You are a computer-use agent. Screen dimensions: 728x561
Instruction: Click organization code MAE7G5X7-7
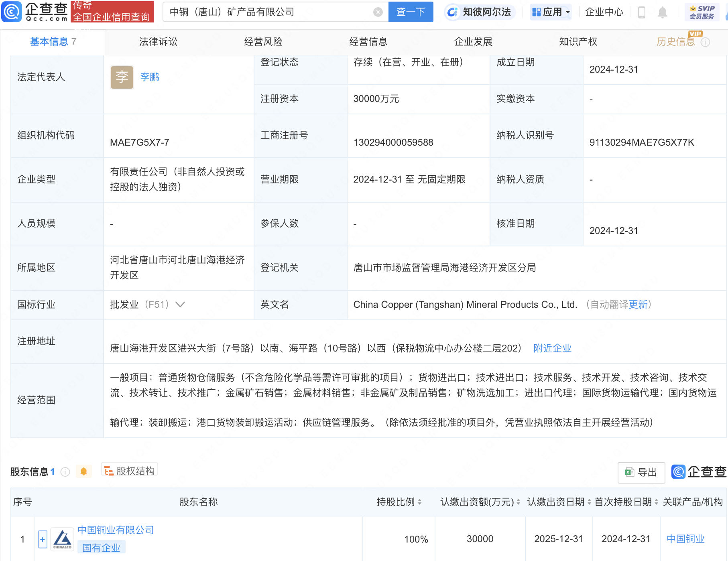click(x=140, y=142)
